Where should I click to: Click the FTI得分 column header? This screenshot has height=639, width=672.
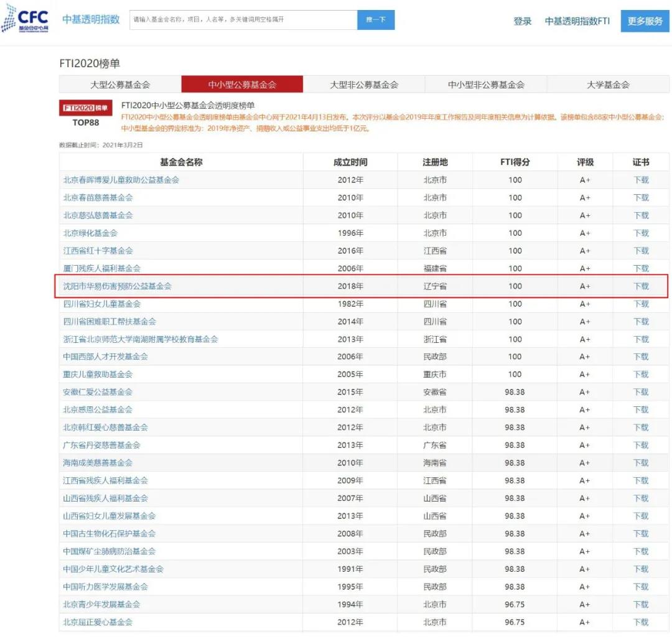click(515, 162)
